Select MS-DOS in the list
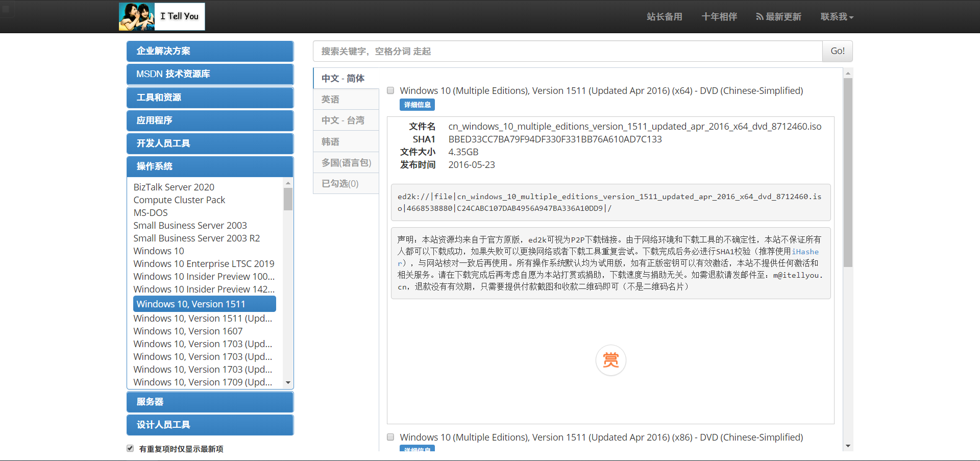The width and height of the screenshot is (980, 461). point(151,212)
